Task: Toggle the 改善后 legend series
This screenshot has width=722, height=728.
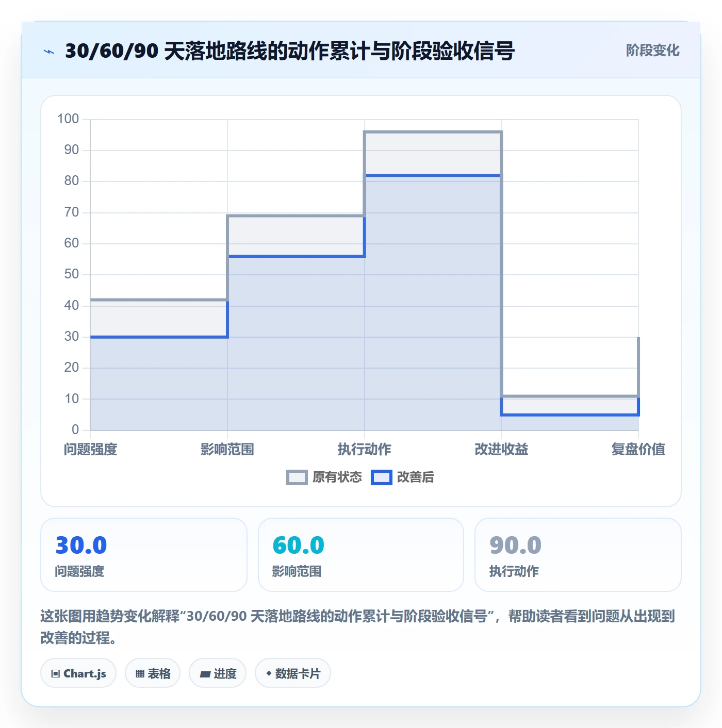Action: [x=402, y=477]
